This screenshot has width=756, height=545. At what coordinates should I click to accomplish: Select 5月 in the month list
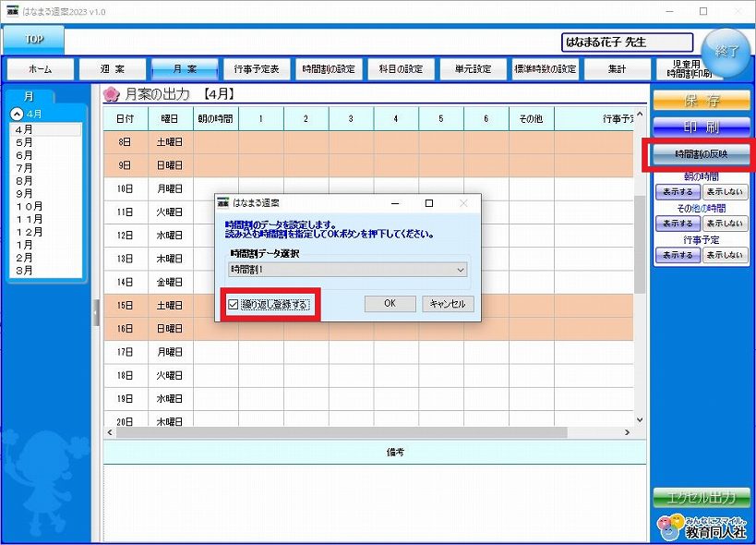pos(46,142)
